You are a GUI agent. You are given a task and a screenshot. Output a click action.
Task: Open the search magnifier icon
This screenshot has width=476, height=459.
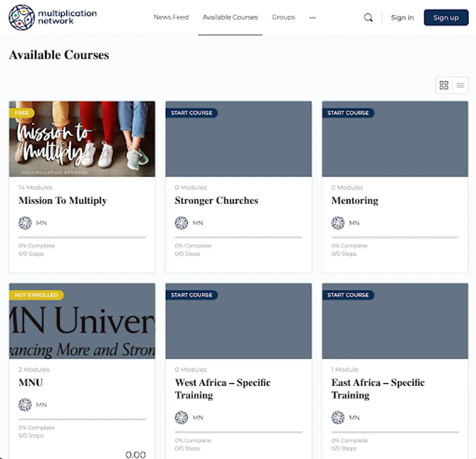point(368,18)
